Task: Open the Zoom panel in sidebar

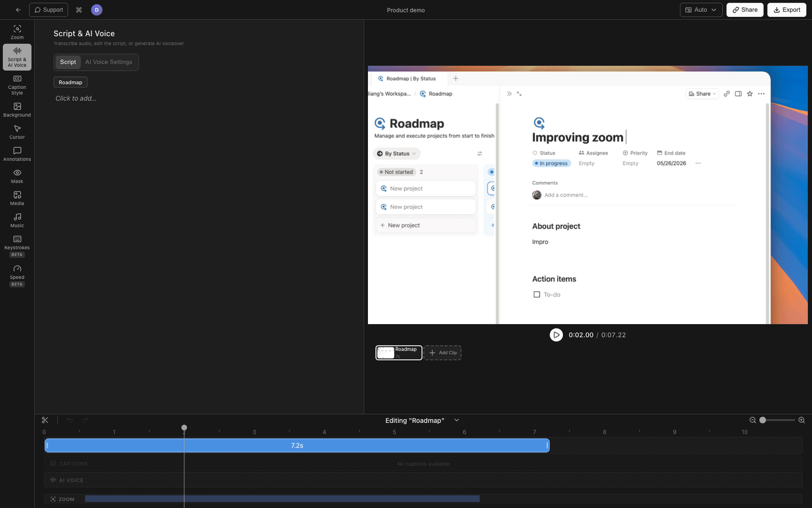Action: click(17, 32)
